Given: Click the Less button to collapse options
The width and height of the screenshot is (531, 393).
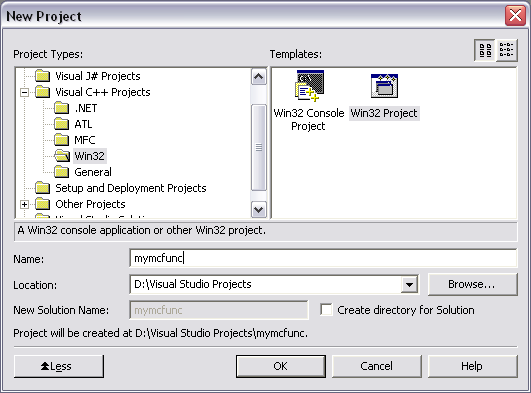Looking at the screenshot, I should tap(59, 366).
